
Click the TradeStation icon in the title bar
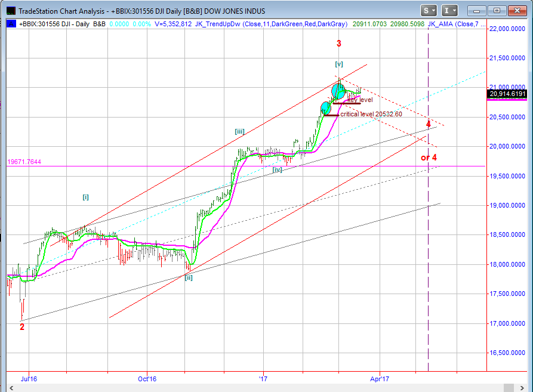(11, 11)
